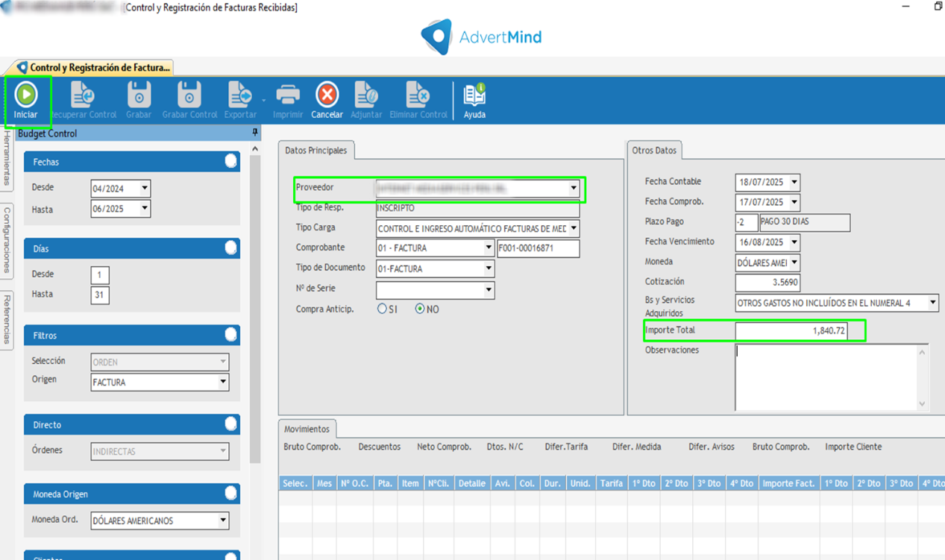
Task: Open the Tipo de Documento dropdown
Action: 489,268
